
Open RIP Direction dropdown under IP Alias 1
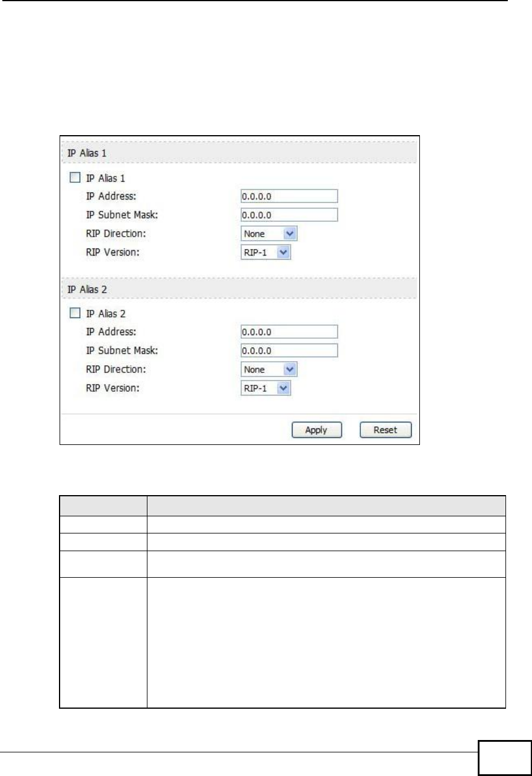coord(269,234)
